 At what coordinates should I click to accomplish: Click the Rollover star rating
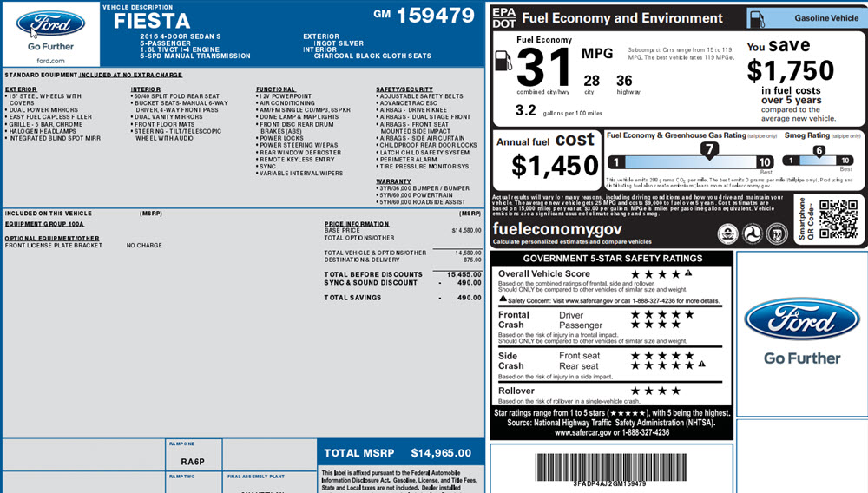(x=657, y=391)
